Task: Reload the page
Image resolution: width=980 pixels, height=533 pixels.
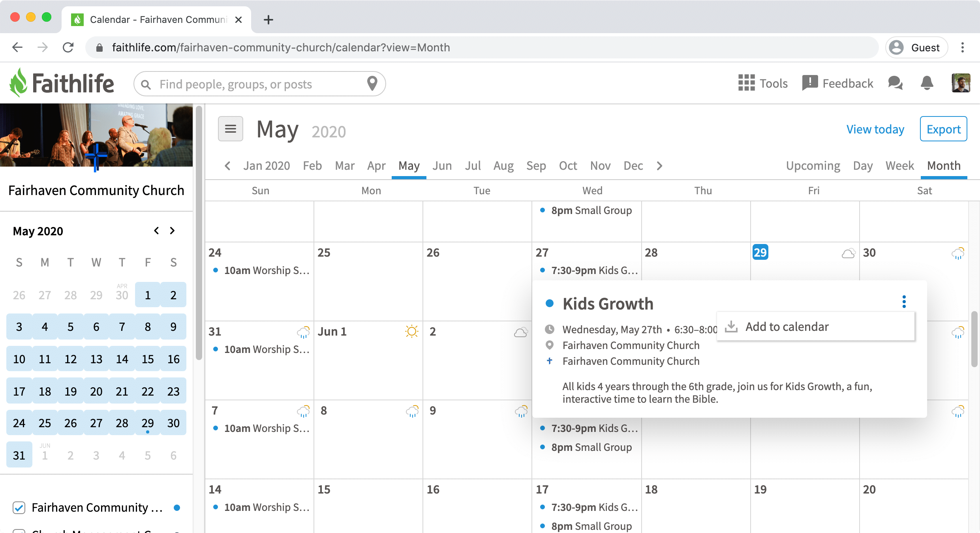Action: 68,47
